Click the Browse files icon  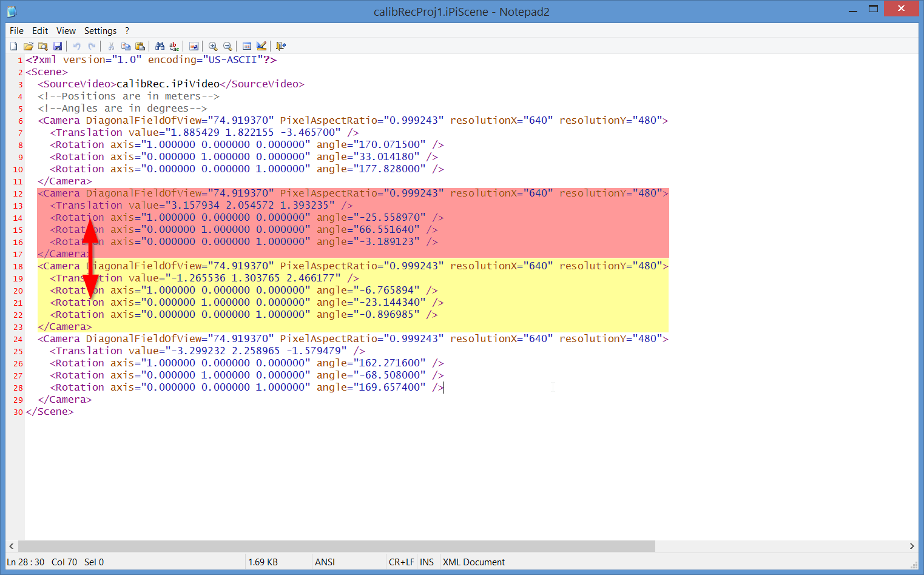tap(43, 46)
